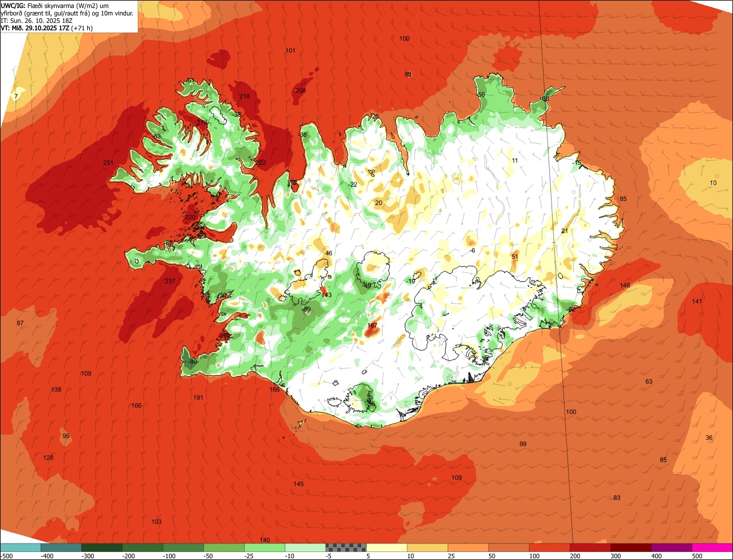Click the map value -80 at Reykjanes
733x560 pixels.
(x=192, y=361)
